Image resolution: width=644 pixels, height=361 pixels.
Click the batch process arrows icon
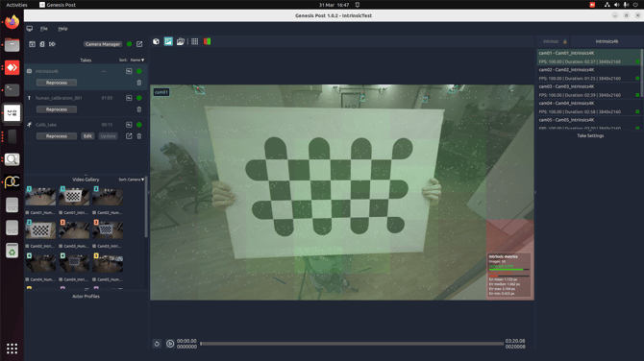pyautogui.click(x=52, y=44)
